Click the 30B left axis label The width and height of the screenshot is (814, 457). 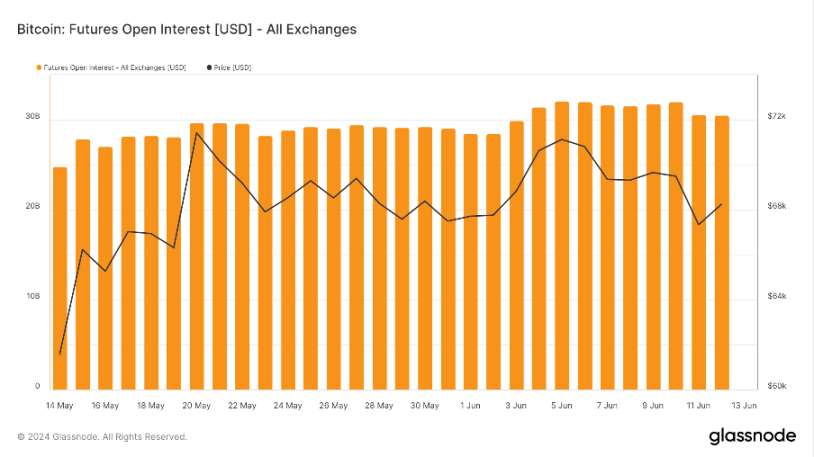click(x=33, y=116)
